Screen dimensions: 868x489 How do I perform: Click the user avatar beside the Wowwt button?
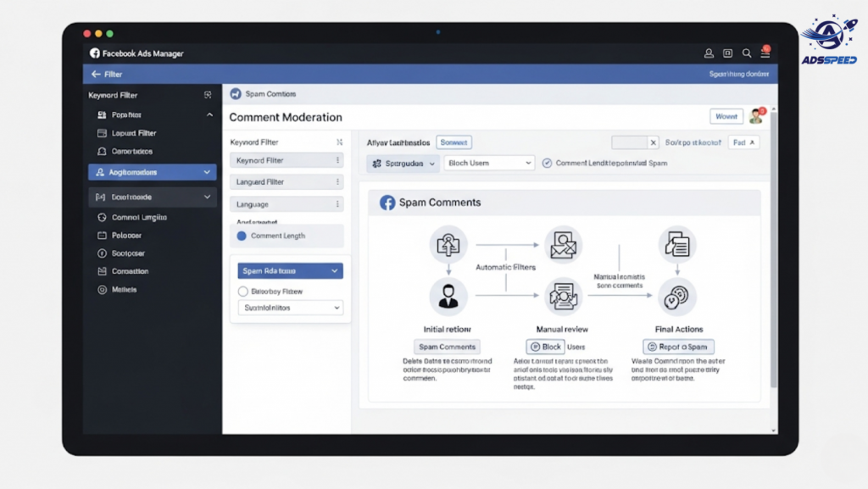[756, 116]
